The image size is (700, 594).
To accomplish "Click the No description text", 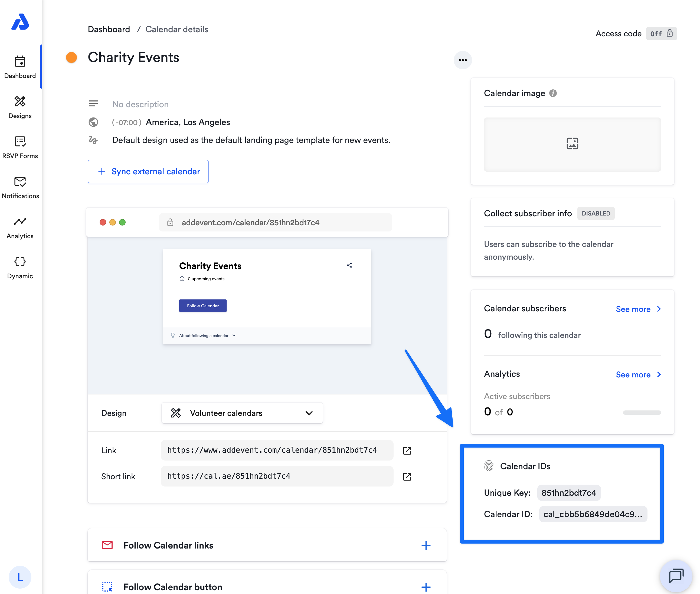I will pyautogui.click(x=140, y=104).
